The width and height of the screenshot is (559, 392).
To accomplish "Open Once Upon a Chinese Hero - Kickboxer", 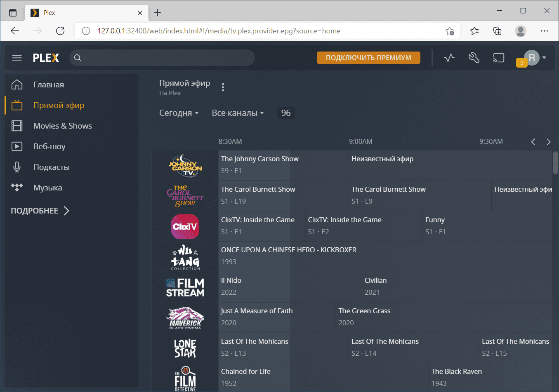I will coord(385,256).
